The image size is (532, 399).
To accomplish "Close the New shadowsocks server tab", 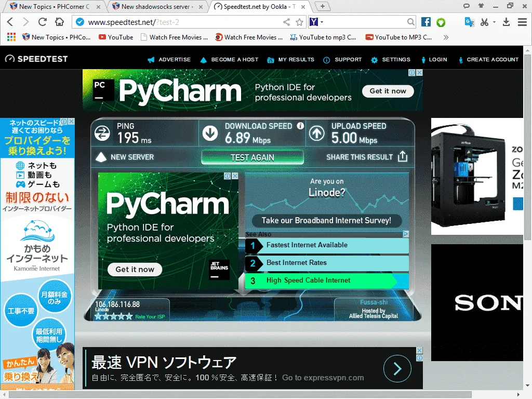I will point(201,7).
